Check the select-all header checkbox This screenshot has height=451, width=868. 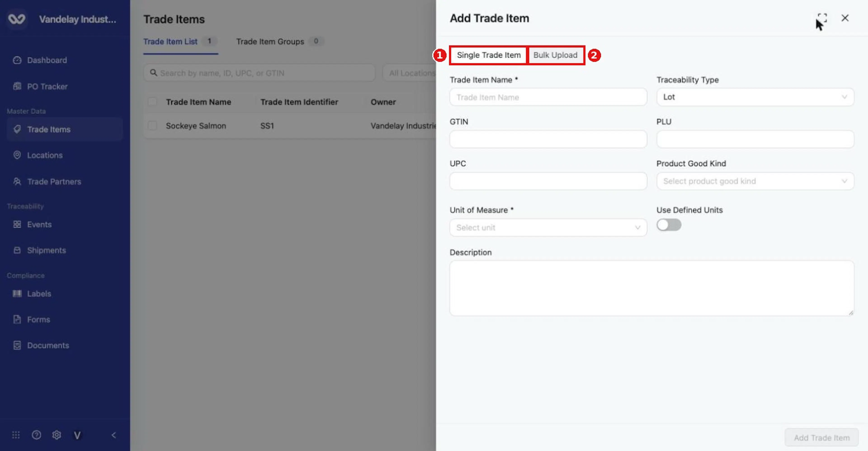(152, 102)
